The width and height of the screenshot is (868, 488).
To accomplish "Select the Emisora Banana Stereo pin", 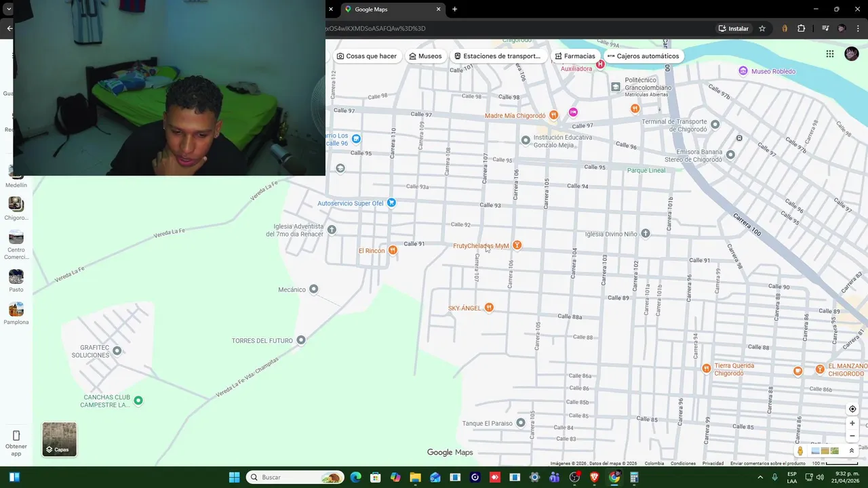I will click(x=730, y=155).
